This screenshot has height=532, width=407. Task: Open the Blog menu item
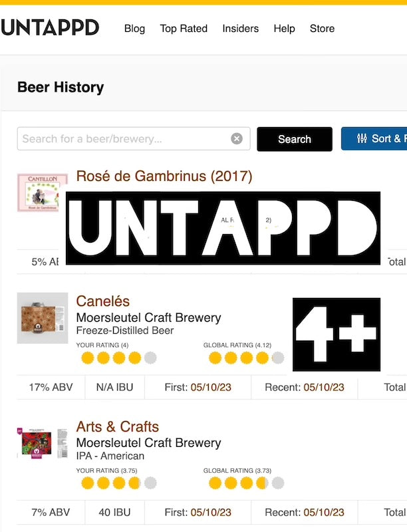[x=134, y=29]
